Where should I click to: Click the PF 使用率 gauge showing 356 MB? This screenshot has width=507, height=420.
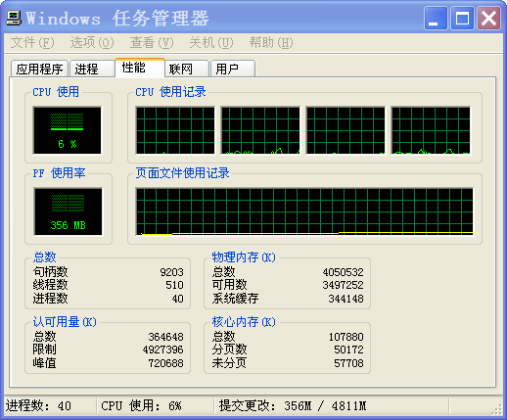coord(68,211)
